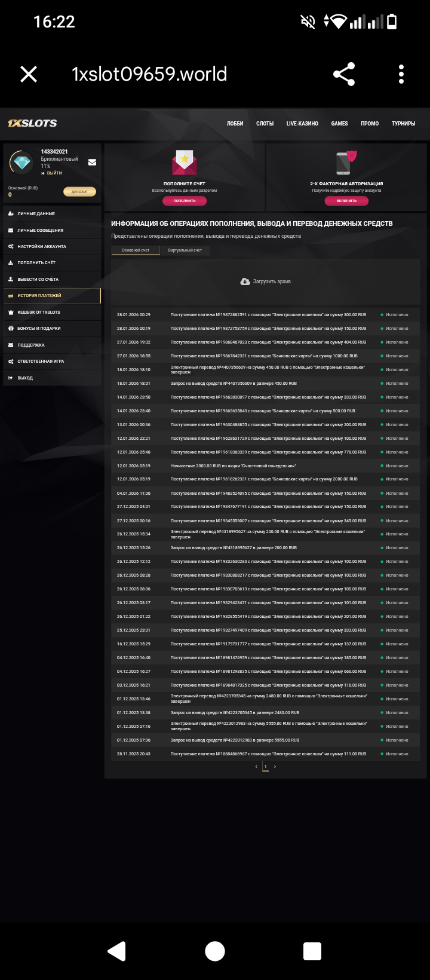Switch to Основной счет tab
The width and height of the screenshot is (430, 980).
coord(136,250)
